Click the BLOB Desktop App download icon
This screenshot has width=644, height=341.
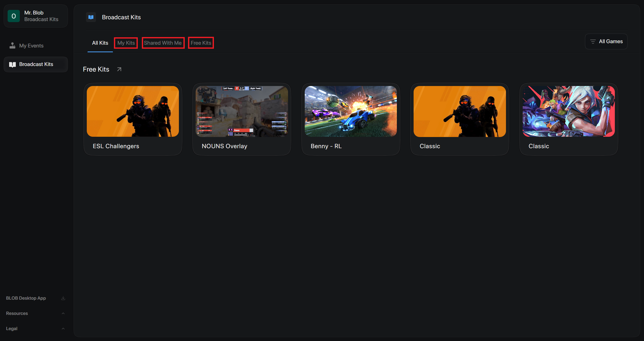pos(63,298)
